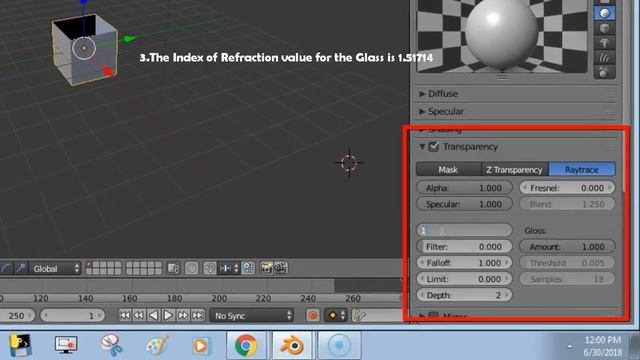Click the cube object in the viewport
The height and width of the screenshot is (360, 640).
pyautogui.click(x=84, y=49)
